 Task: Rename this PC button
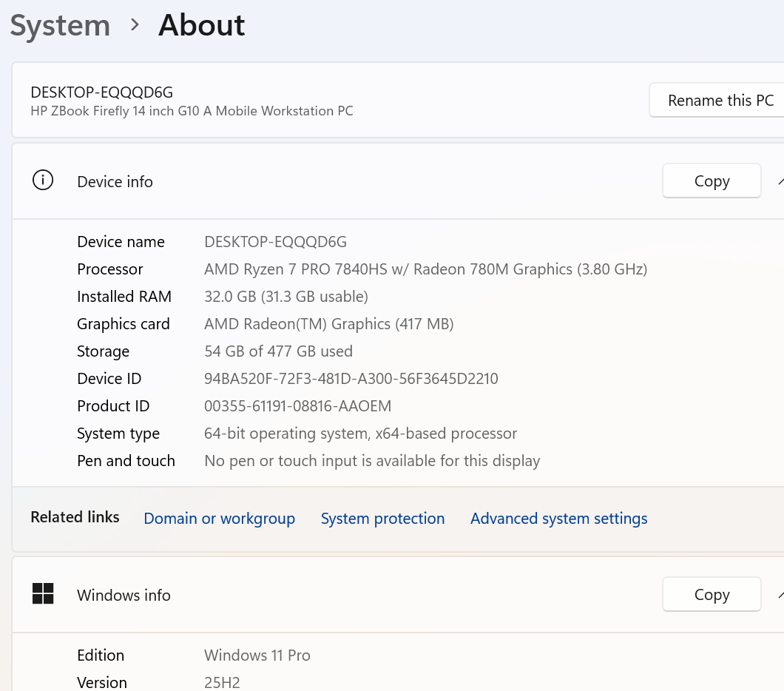[717, 100]
